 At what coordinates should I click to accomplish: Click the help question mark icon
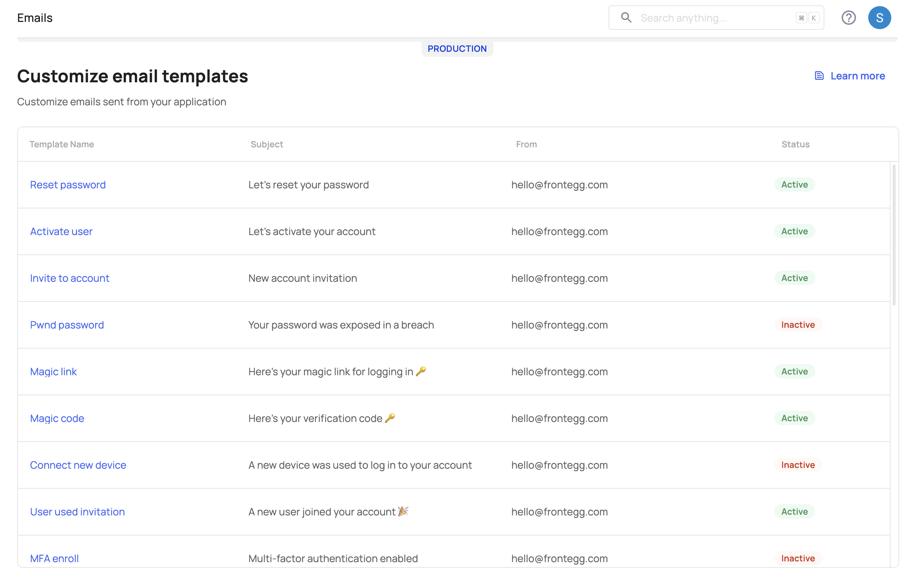tap(850, 17)
